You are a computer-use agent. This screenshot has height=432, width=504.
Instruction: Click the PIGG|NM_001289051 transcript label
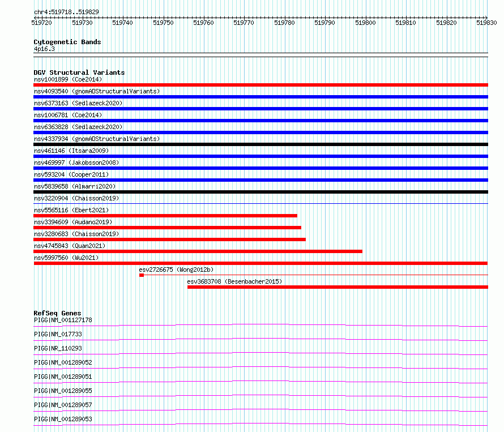click(63, 377)
